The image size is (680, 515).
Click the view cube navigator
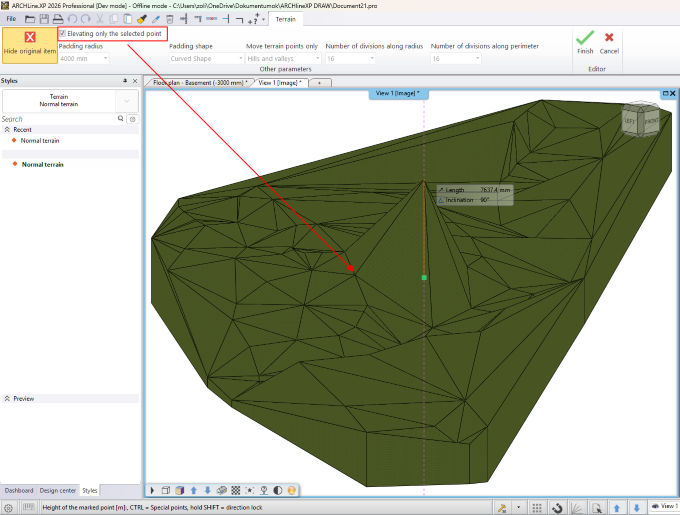(x=641, y=119)
